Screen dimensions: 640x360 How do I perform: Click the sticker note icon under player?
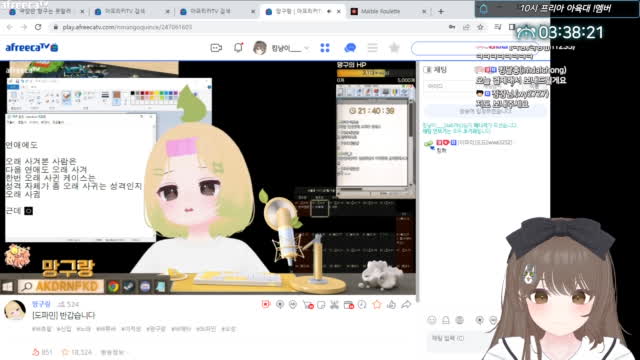click(321, 304)
